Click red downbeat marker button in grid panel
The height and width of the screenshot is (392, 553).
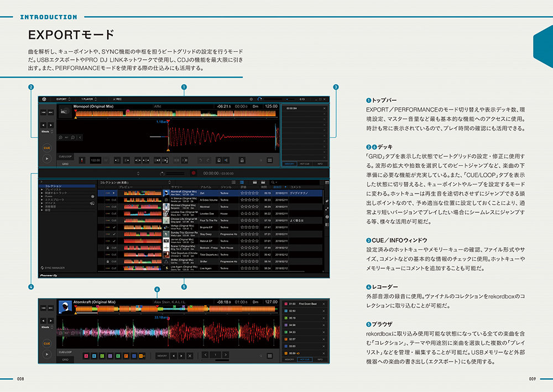pos(82,160)
